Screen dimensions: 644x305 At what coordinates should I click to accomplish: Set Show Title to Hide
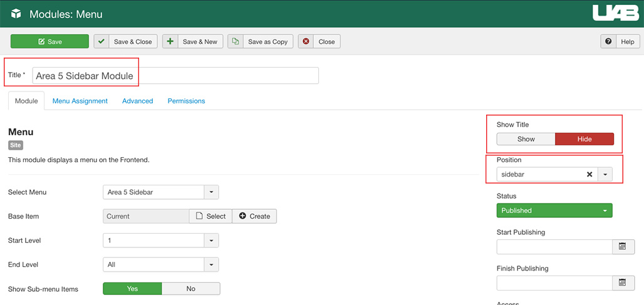click(584, 139)
